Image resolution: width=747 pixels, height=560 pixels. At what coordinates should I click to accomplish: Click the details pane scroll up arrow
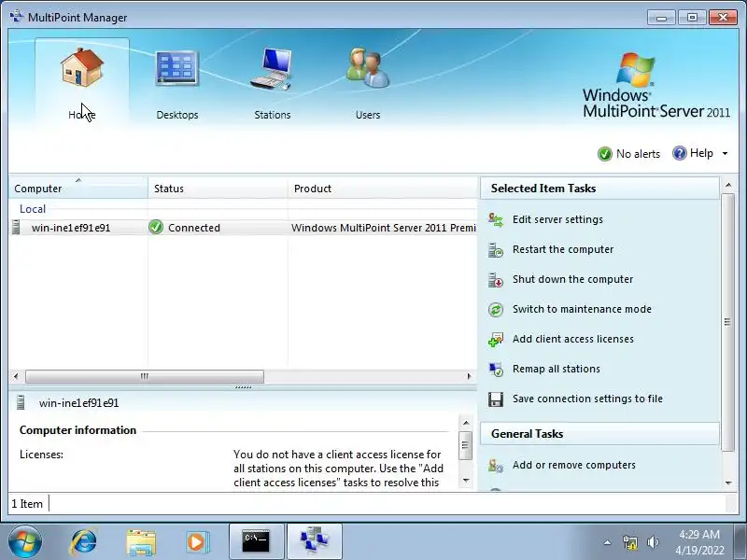[x=466, y=423]
